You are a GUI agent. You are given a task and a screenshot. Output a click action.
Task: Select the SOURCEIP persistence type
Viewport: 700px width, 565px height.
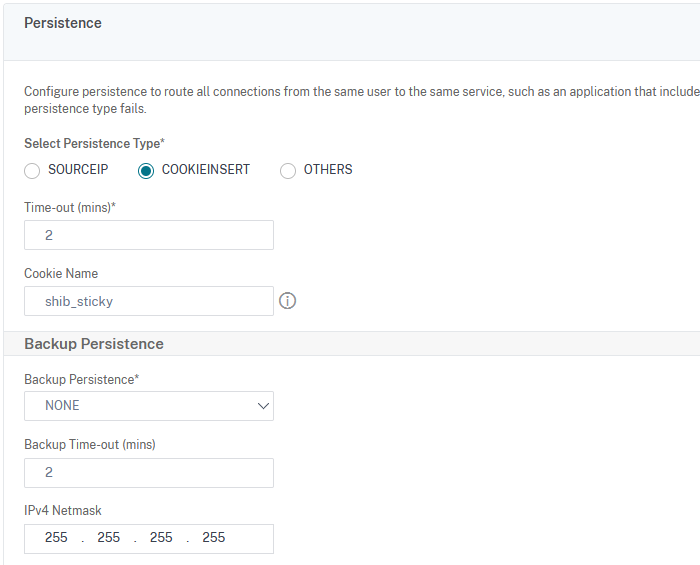[33, 170]
